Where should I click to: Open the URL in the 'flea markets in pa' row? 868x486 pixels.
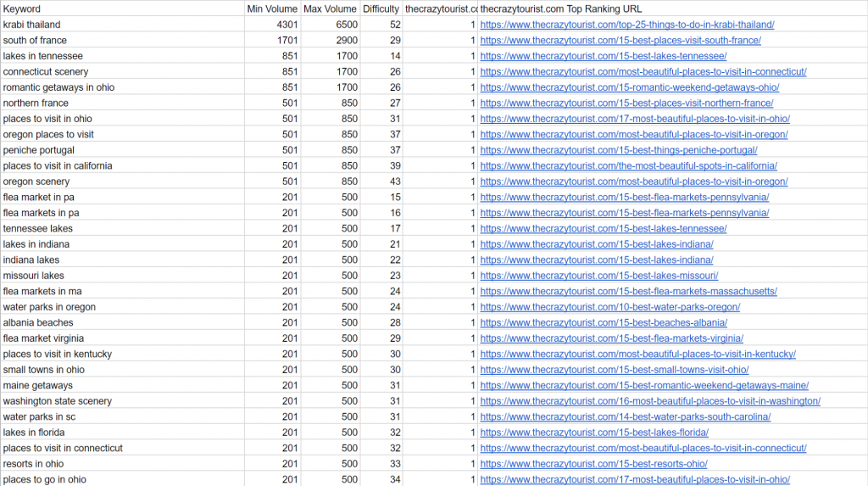click(625, 213)
